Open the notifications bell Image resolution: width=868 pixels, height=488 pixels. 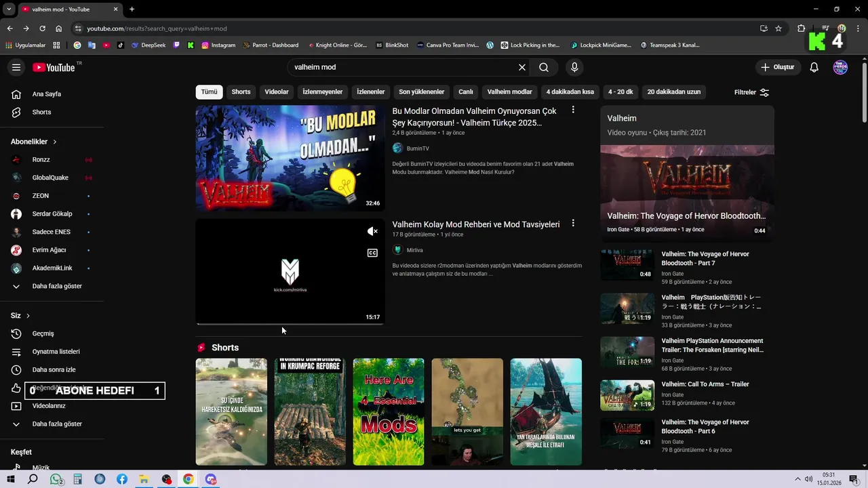click(x=814, y=67)
